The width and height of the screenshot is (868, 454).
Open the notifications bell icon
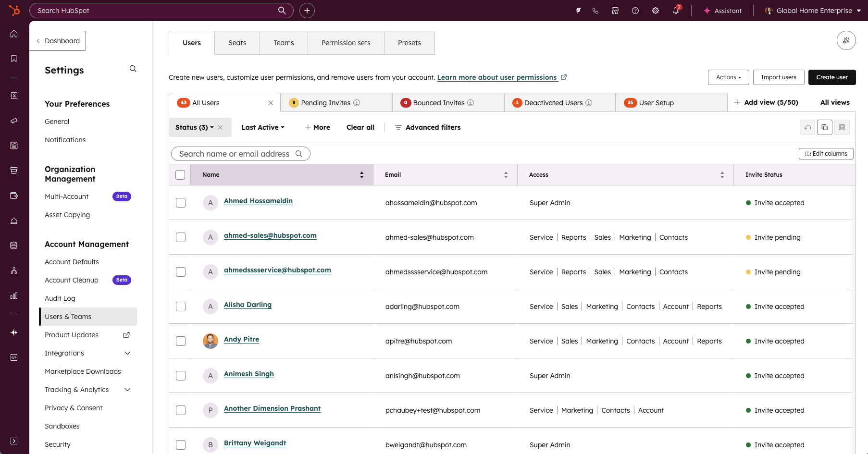point(676,11)
